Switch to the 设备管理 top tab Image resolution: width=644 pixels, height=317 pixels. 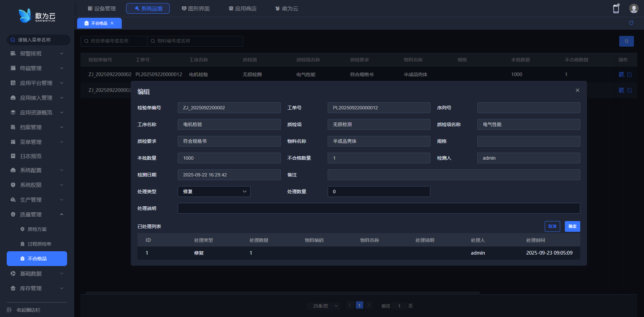pyautogui.click(x=102, y=8)
